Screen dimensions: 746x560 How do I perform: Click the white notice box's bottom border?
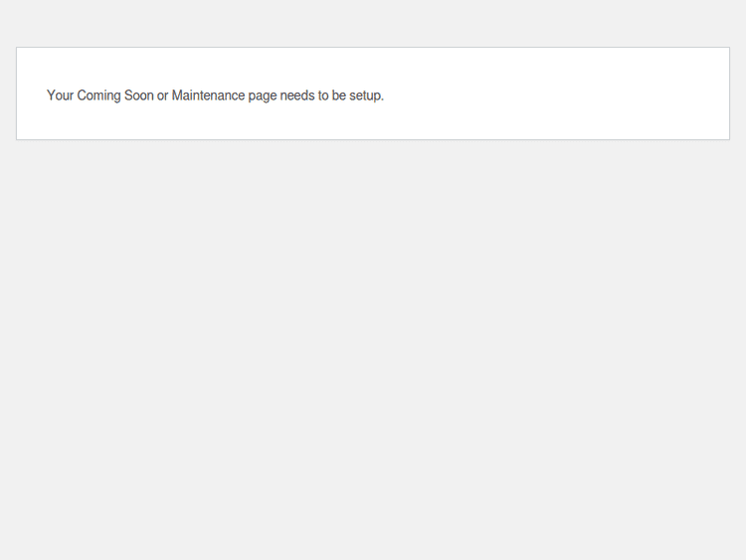pos(373,139)
